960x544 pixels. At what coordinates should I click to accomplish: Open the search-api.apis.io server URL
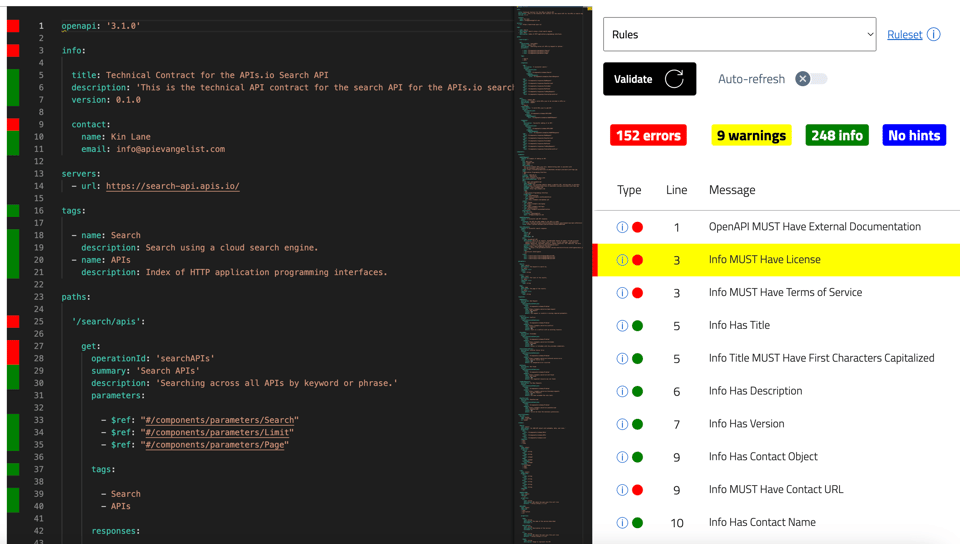(x=172, y=186)
